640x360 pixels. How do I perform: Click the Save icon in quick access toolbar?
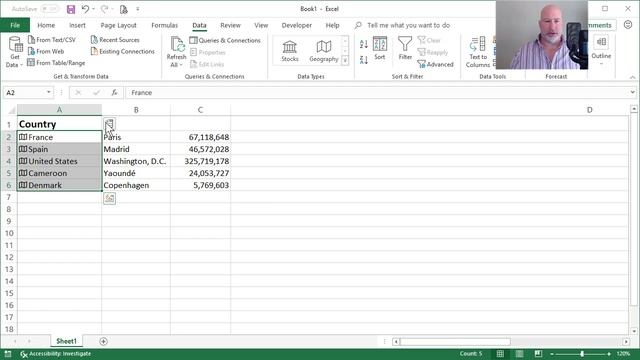(71, 9)
